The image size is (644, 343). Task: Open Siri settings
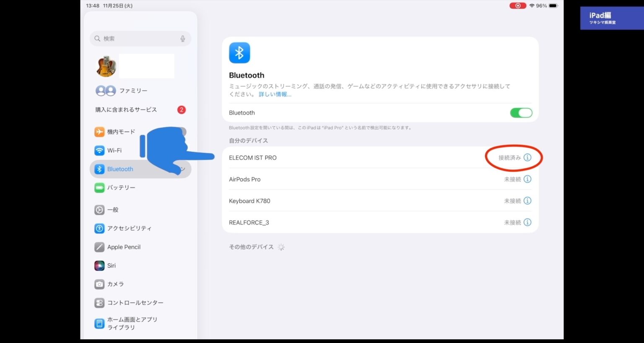pyautogui.click(x=112, y=266)
